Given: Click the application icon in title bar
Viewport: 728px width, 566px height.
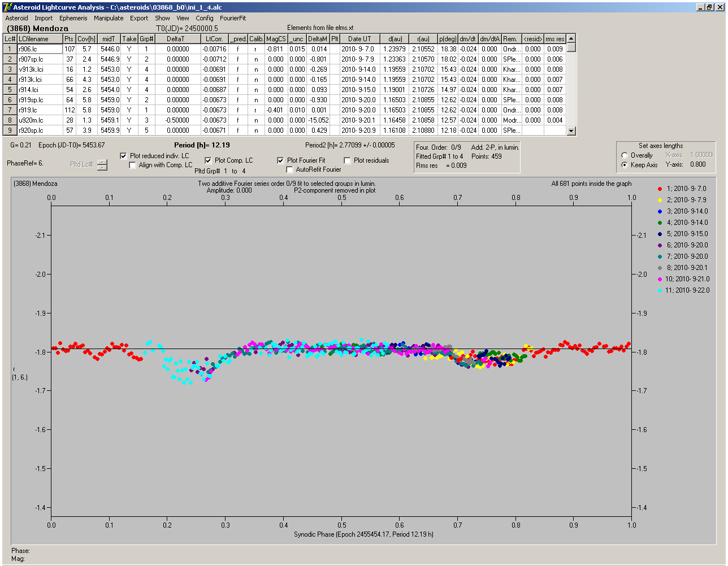Looking at the screenshot, I should [7, 7].
